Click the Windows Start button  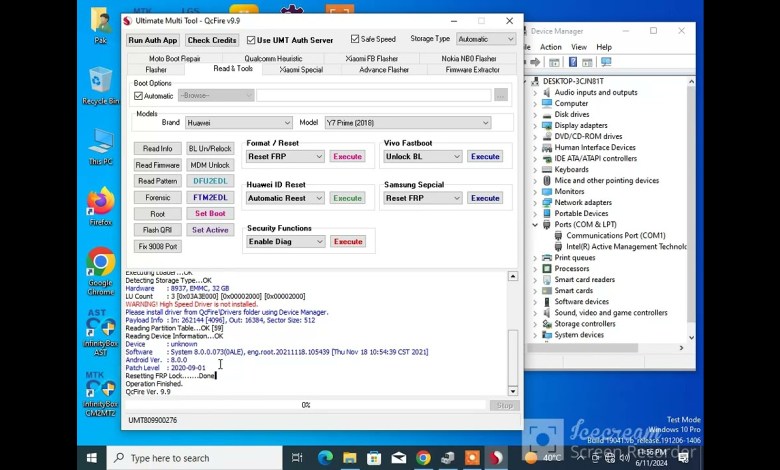[x=92, y=458]
